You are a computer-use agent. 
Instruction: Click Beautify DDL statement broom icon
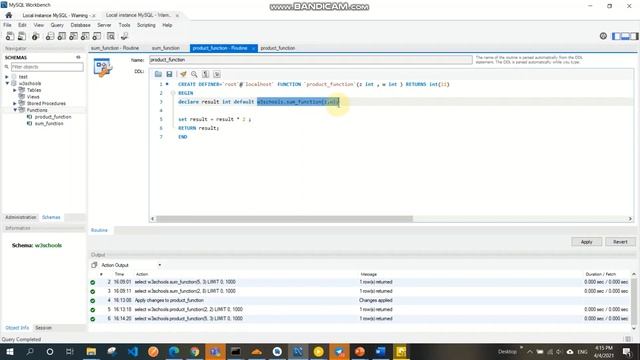pos(183,74)
